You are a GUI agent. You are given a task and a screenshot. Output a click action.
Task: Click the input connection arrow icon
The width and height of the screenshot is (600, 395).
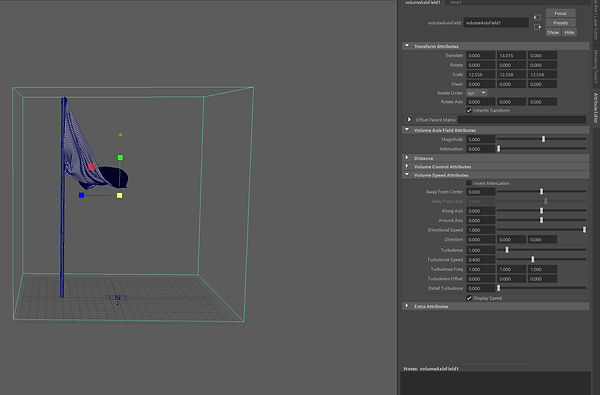click(537, 17)
